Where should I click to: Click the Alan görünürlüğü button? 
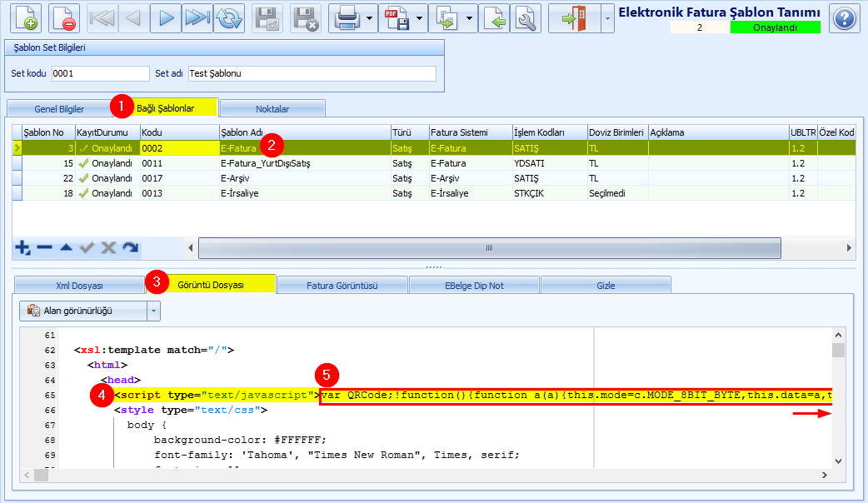click(83, 311)
